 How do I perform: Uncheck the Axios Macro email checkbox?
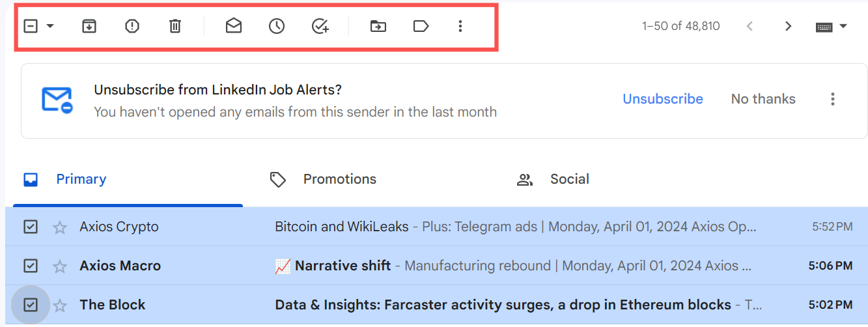pos(31,266)
